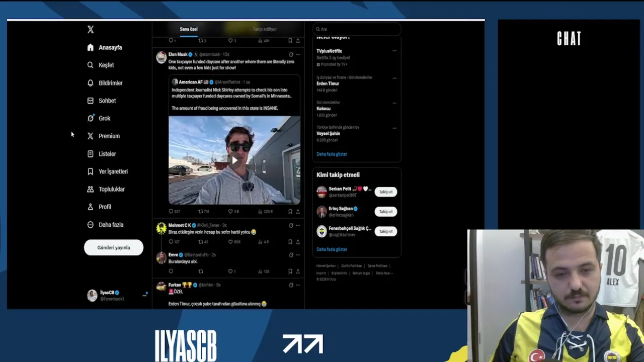Go to Profil page
The width and height of the screenshot is (644, 362).
click(99, 207)
